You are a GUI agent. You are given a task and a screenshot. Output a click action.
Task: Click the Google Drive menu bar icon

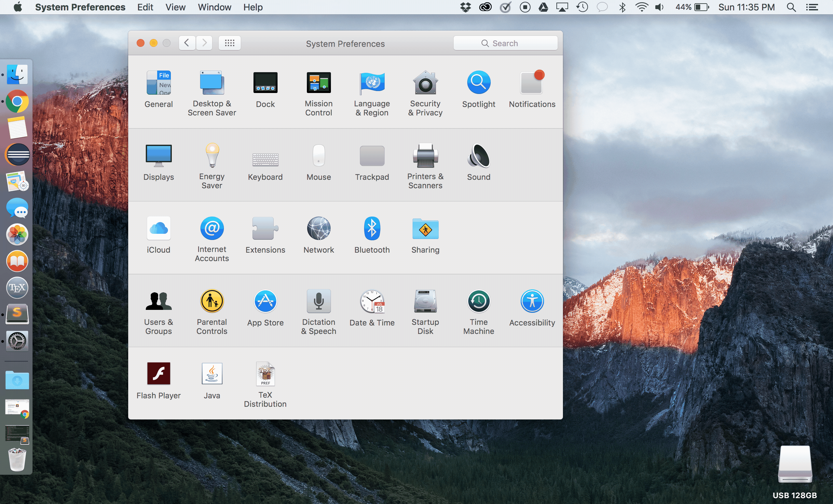click(x=543, y=7)
